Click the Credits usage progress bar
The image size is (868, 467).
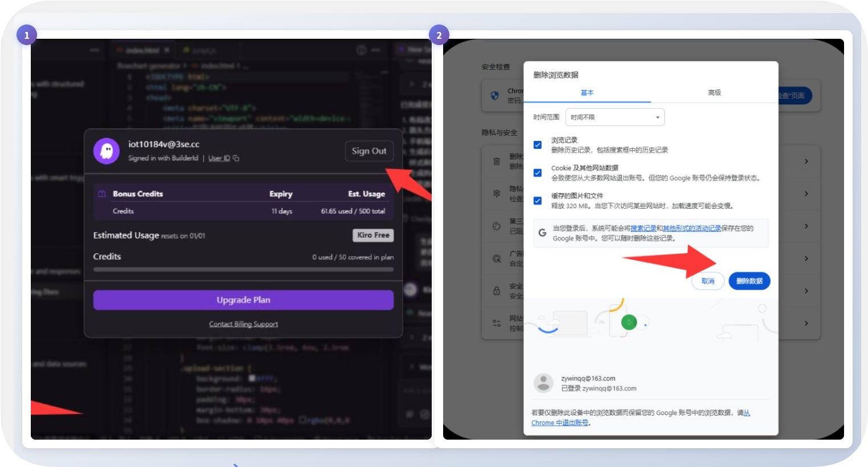point(244,269)
